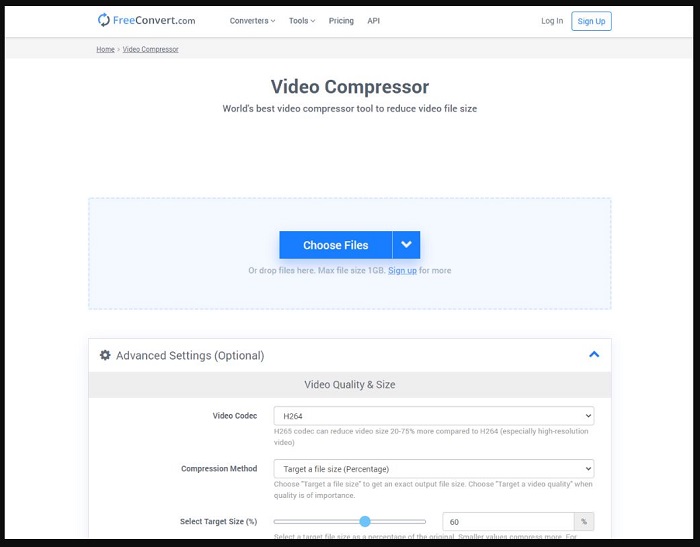This screenshot has width=700, height=547.
Task: Open the Choose Files source dropdown arrow
Action: [406, 245]
